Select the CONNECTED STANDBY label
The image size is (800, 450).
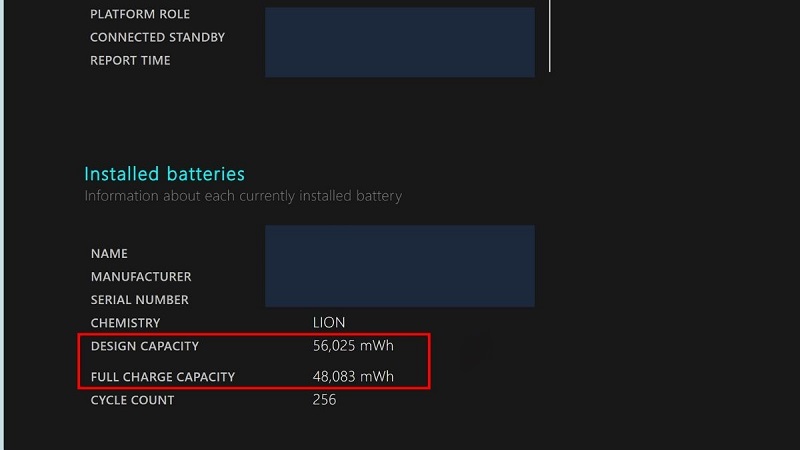pos(157,37)
